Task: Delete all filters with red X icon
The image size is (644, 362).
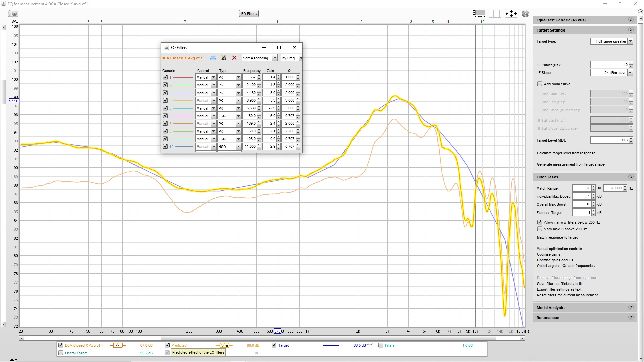Action: point(234,58)
